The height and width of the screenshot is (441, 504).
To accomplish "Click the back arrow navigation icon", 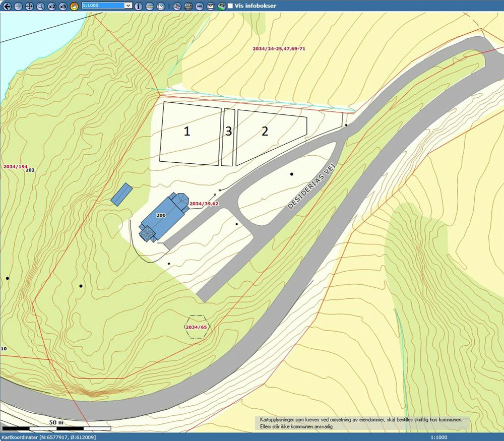I will click(x=7, y=6).
